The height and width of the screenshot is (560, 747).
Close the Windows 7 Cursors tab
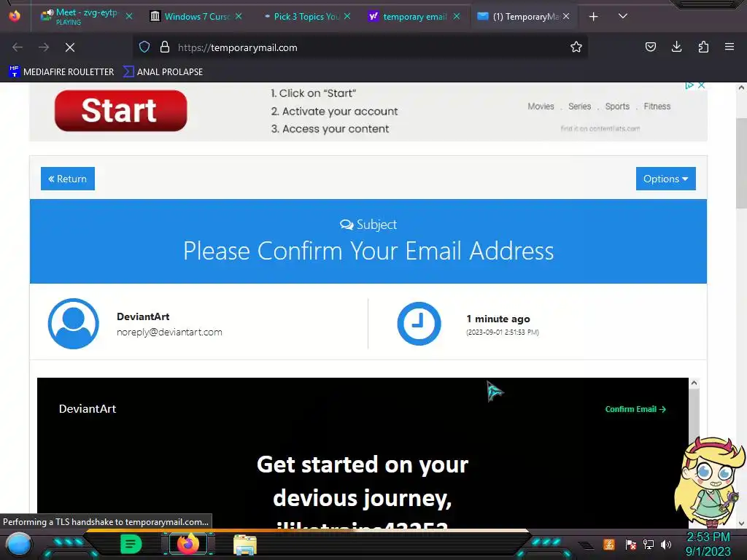pos(239,16)
